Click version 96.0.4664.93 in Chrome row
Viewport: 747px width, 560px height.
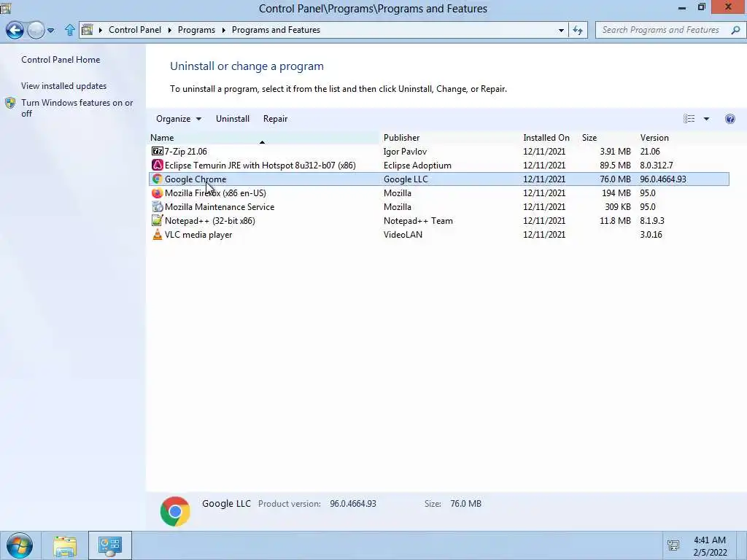coord(663,179)
